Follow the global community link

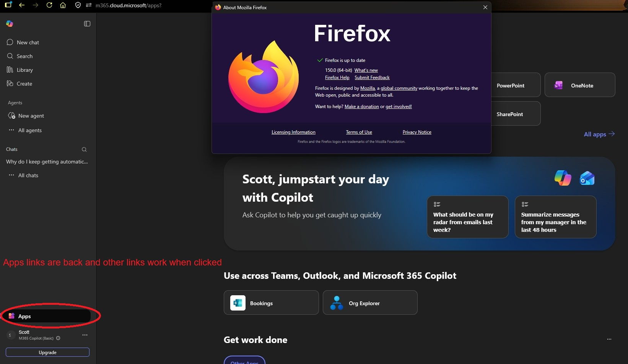[x=399, y=88]
